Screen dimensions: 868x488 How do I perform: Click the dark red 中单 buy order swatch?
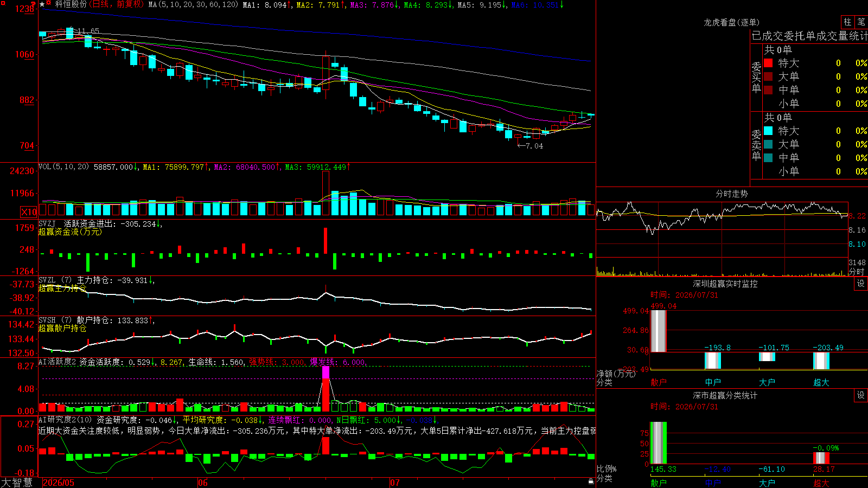[x=768, y=89]
